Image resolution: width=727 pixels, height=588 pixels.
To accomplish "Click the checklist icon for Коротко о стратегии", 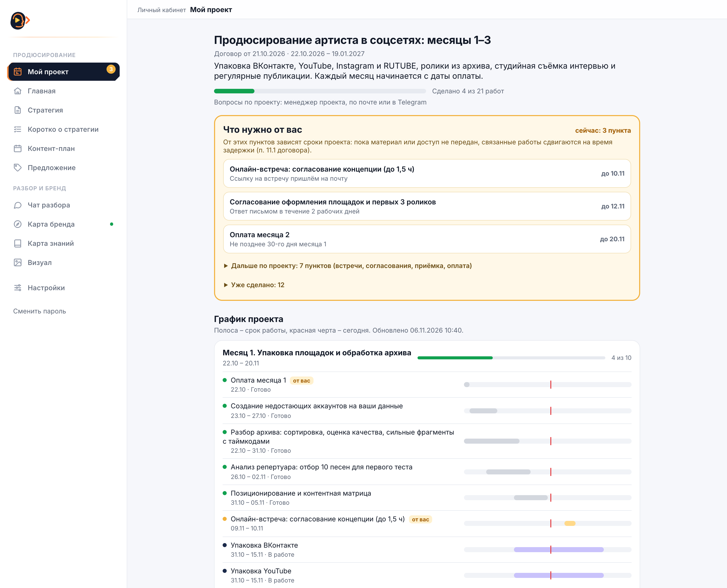I will [18, 129].
